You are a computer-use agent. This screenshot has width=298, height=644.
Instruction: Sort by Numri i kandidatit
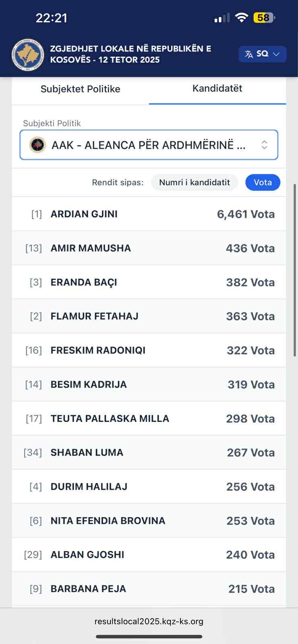(194, 182)
